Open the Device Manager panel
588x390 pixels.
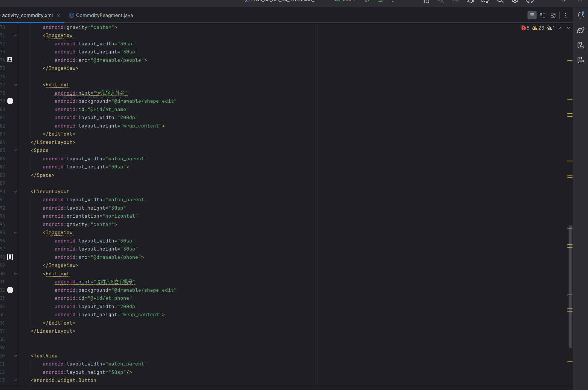pyautogui.click(x=581, y=45)
